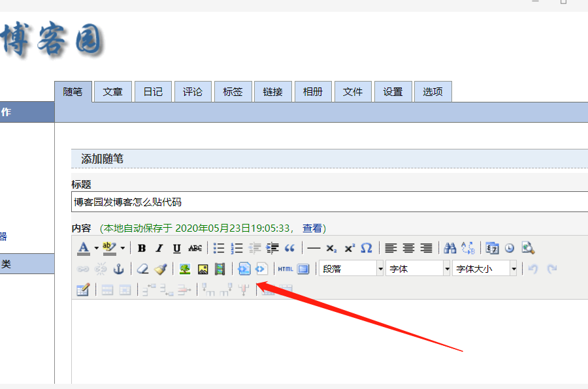Image resolution: width=588 pixels, height=389 pixels.
Task: Insert the current date calendar icon
Action: pyautogui.click(x=492, y=248)
